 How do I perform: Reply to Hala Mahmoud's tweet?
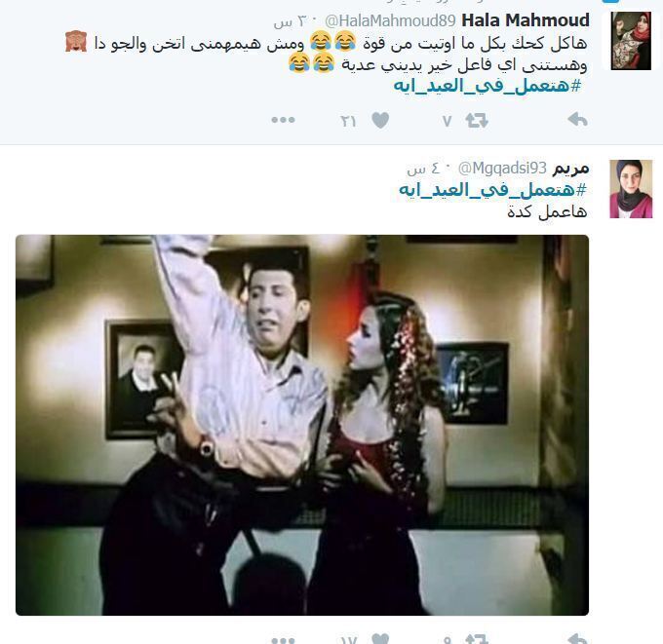577,121
